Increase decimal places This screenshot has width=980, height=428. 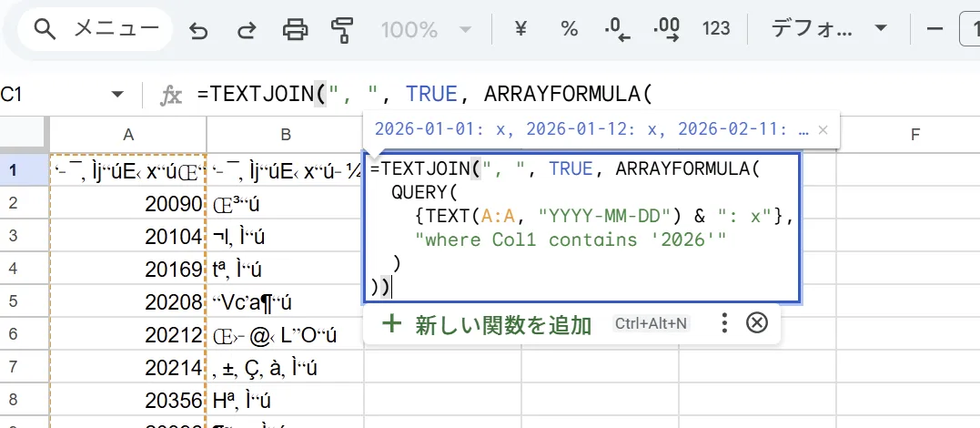(668, 29)
